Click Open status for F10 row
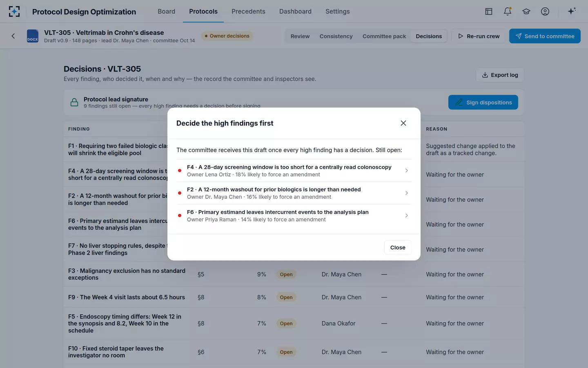588x368 pixels. 286,352
